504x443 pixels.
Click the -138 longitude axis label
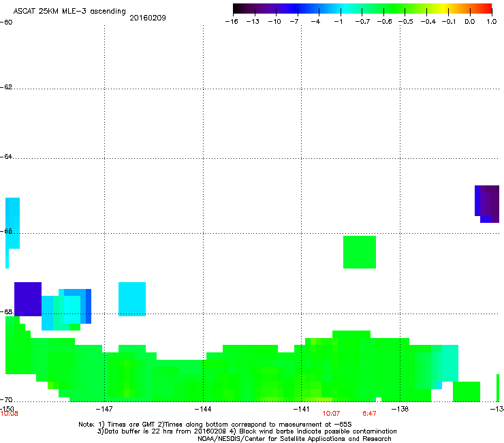tap(400, 409)
